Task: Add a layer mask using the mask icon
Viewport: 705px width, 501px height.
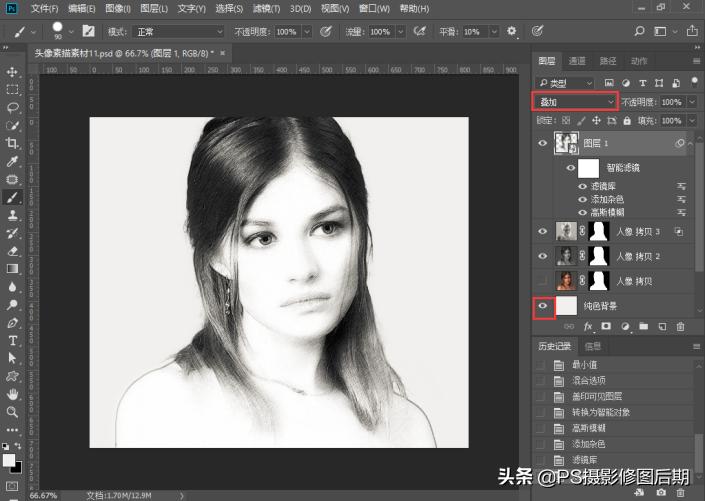Action: pyautogui.click(x=606, y=326)
